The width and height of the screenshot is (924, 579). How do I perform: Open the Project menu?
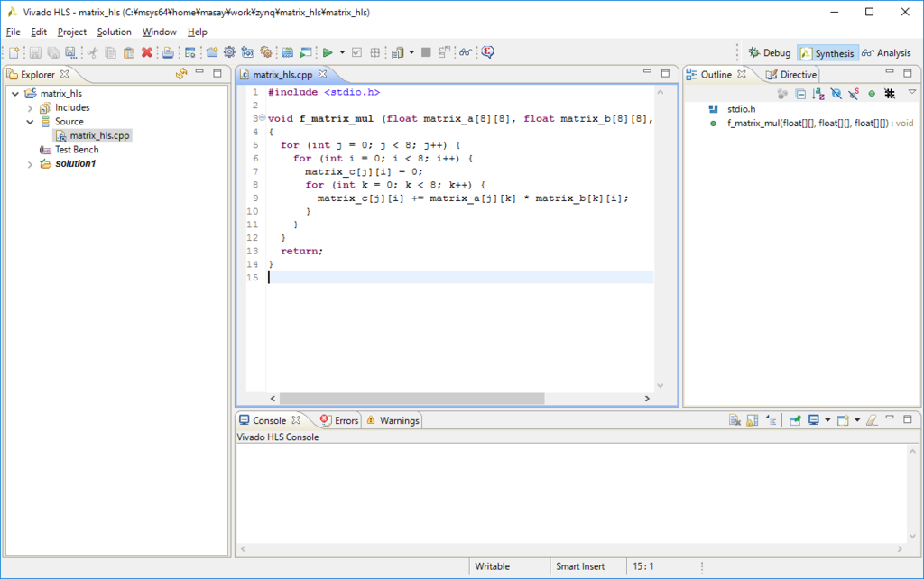tap(72, 32)
